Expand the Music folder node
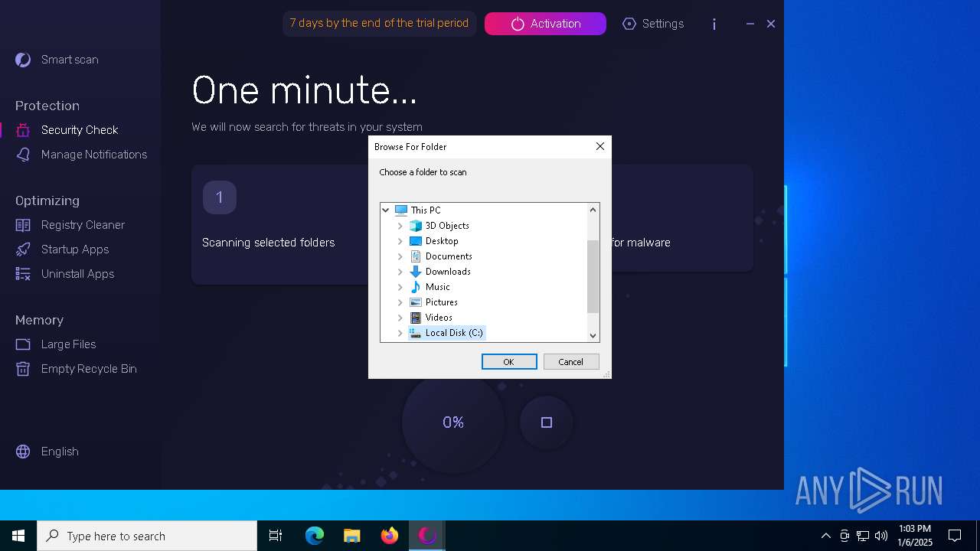 pos(400,287)
